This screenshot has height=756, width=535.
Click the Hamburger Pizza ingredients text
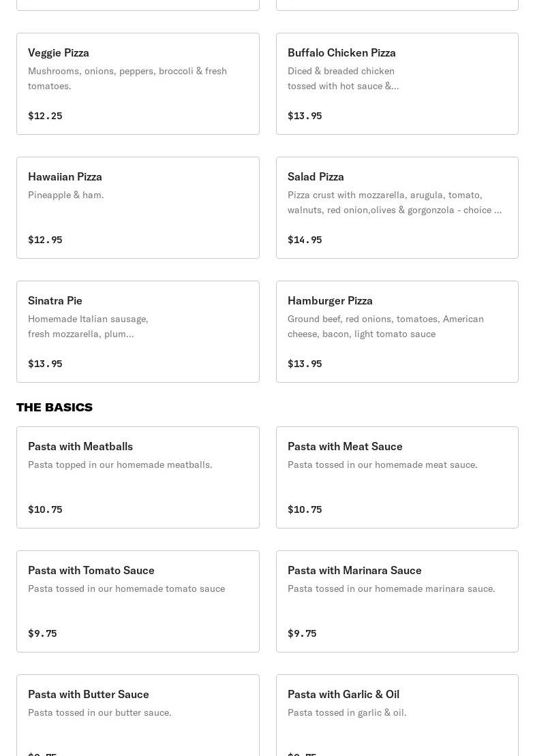386,326
